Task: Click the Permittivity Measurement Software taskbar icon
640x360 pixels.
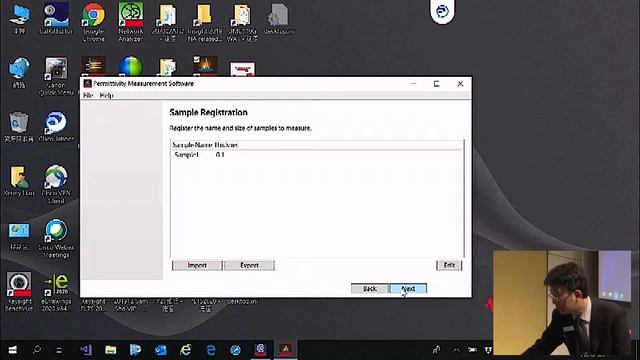Action: (x=285, y=350)
